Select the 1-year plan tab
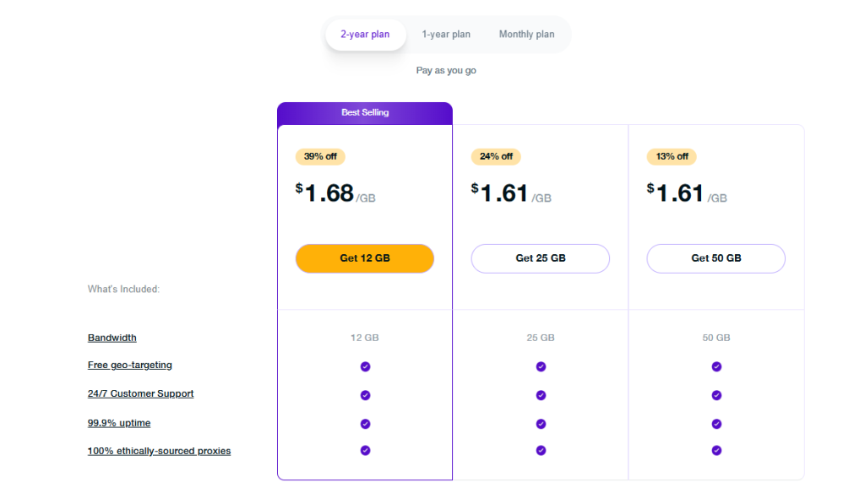Image resolution: width=865 pixels, height=504 pixels. pos(446,35)
